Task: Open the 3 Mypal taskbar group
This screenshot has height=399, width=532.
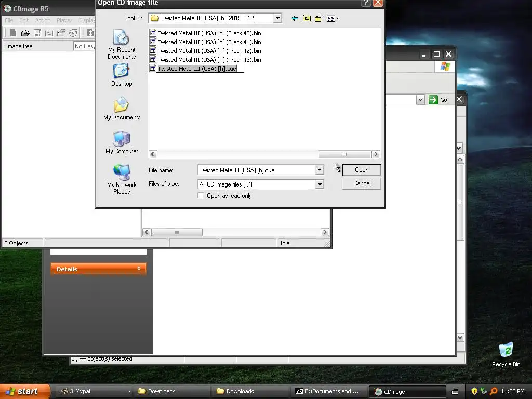Action: (x=95, y=391)
